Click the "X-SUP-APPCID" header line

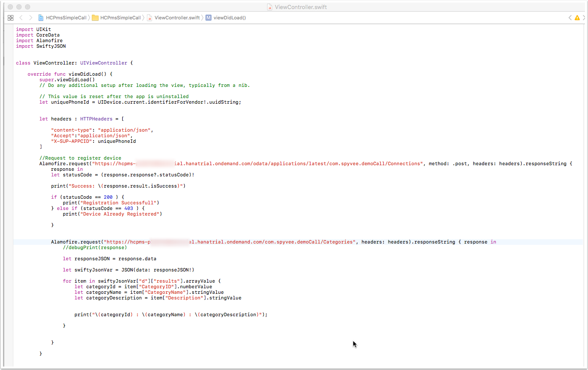point(93,141)
